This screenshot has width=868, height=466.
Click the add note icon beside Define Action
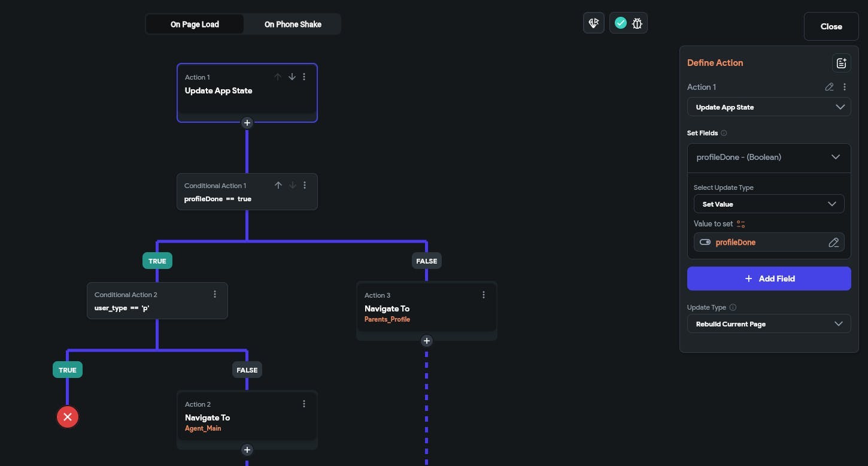point(841,63)
